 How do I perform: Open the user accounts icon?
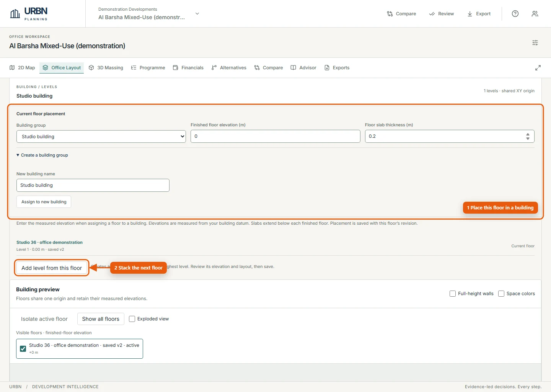(535, 14)
